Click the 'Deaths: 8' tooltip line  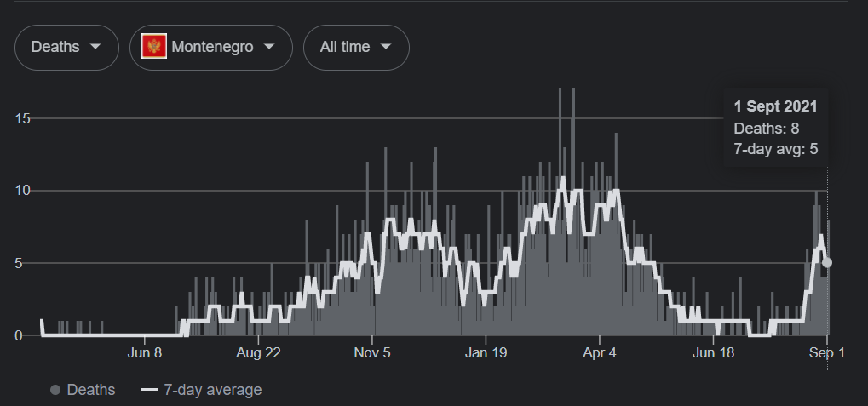coord(766,129)
